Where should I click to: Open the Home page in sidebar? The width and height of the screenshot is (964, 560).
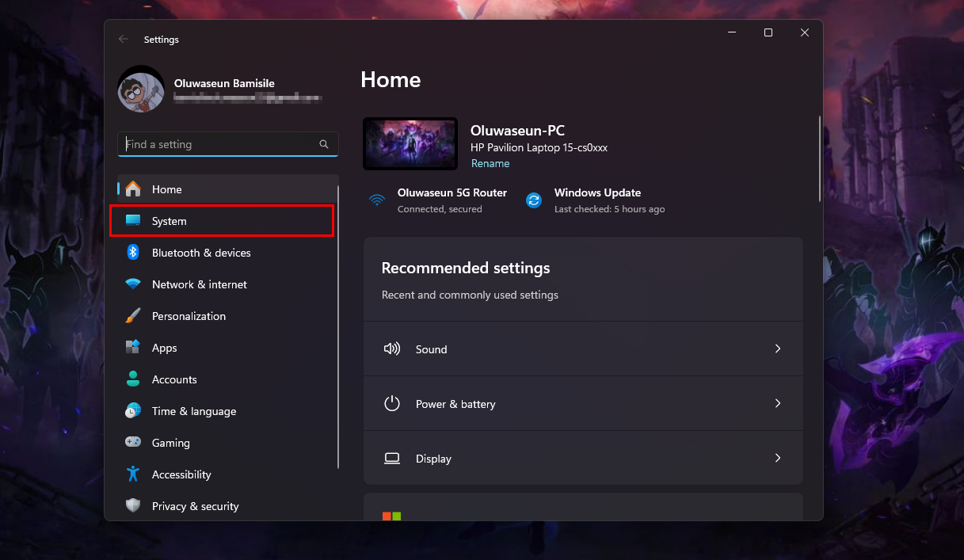(228, 189)
